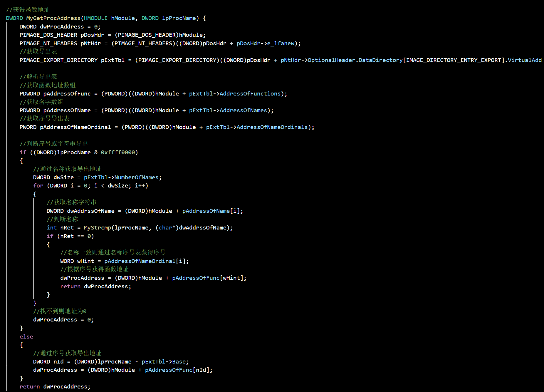
Task: Click the final return dwProcAddress line
Action: [55, 387]
